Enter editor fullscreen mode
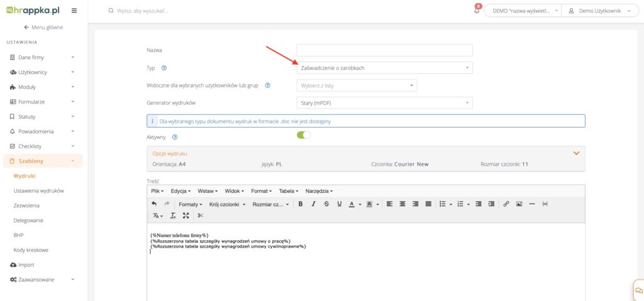 point(186,216)
